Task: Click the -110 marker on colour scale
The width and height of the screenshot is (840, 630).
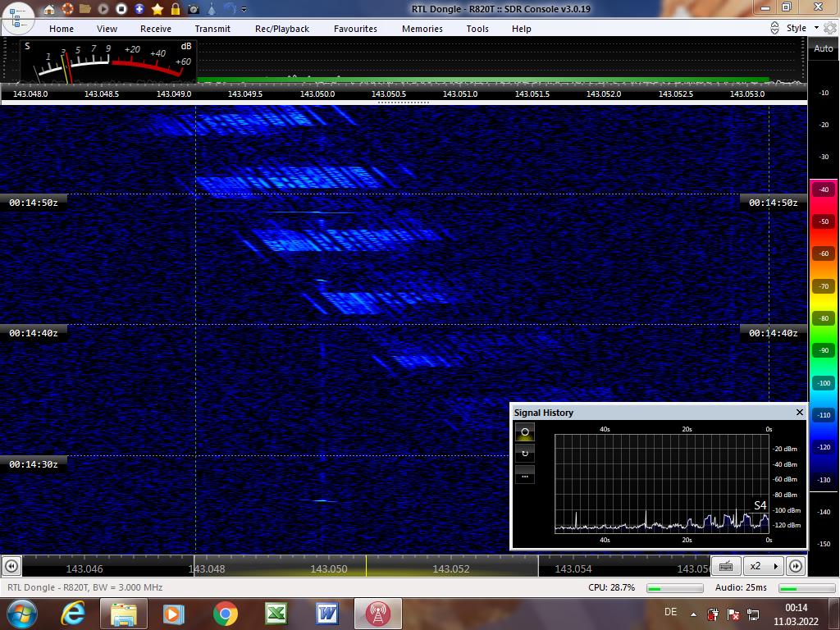Action: tap(824, 415)
